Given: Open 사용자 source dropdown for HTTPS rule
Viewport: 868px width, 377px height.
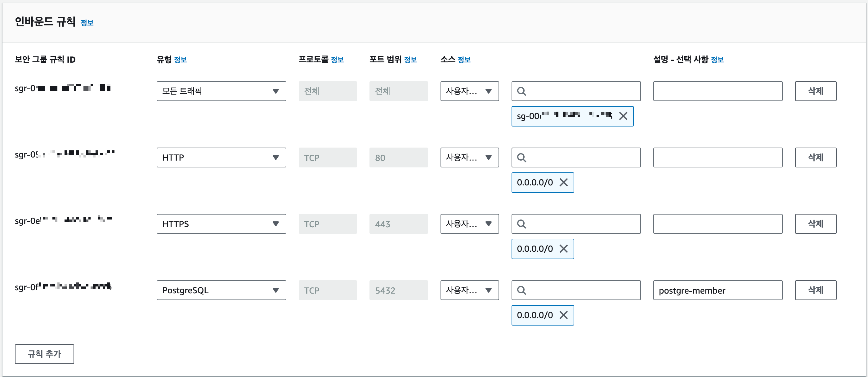Looking at the screenshot, I should tap(469, 224).
